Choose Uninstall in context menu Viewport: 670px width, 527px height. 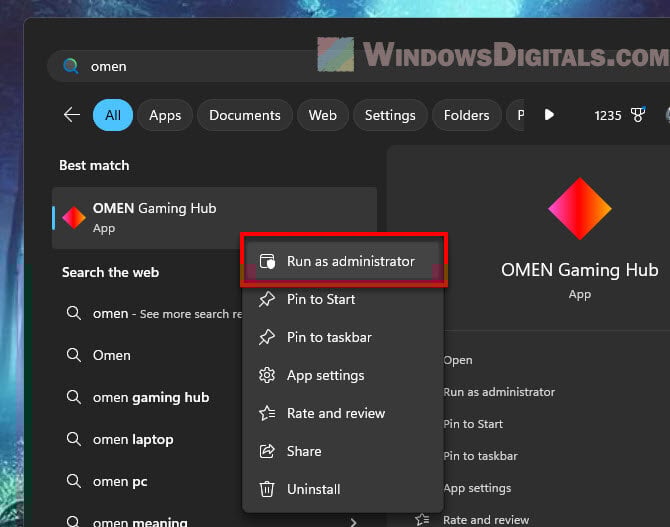pyautogui.click(x=344, y=489)
